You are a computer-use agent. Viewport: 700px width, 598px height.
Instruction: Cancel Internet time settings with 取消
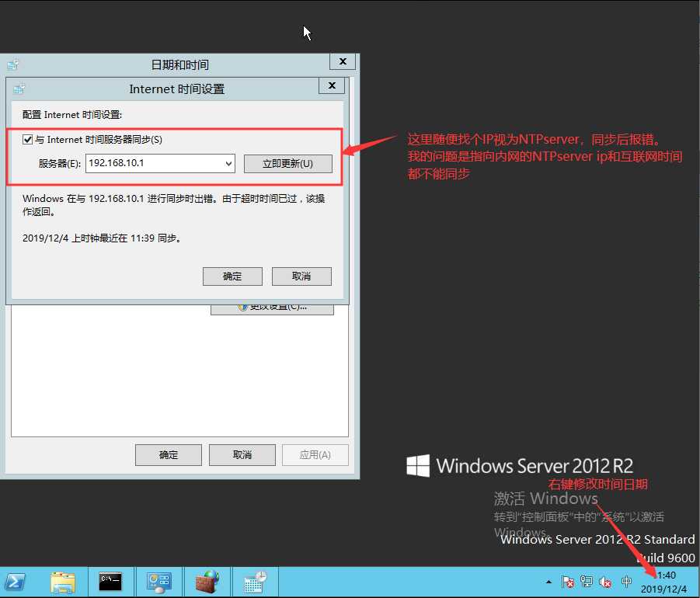point(301,276)
